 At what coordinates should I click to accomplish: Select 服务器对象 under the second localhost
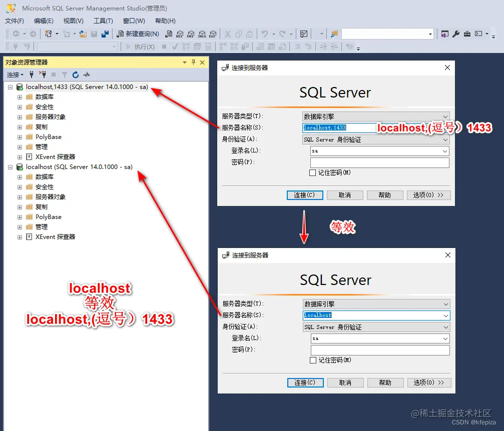pos(51,197)
